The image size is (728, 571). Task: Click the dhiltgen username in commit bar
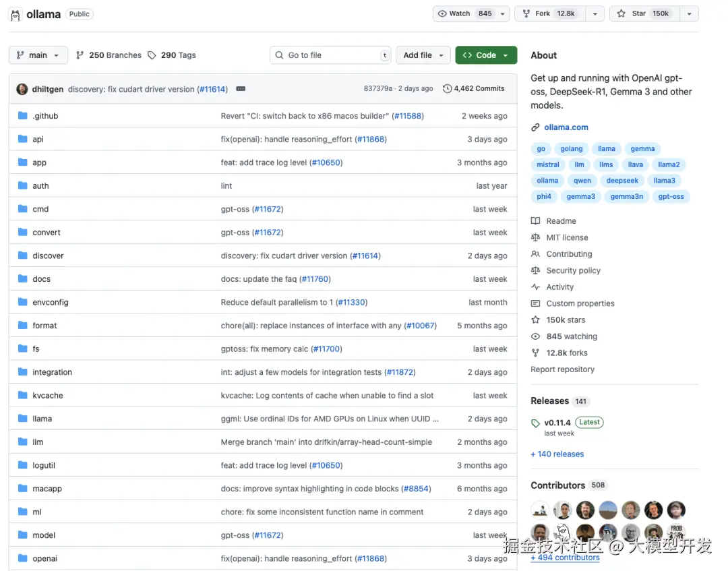coord(48,89)
